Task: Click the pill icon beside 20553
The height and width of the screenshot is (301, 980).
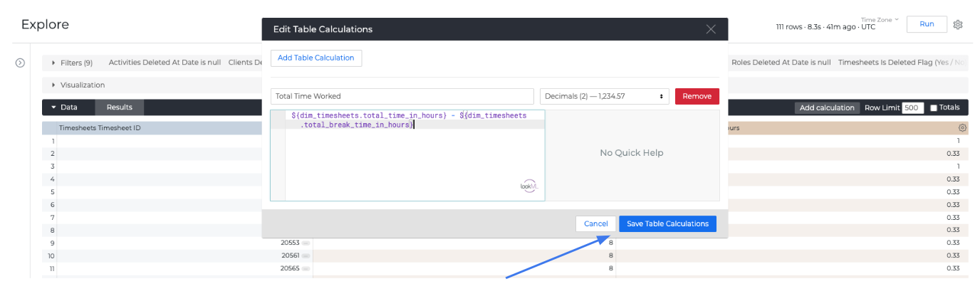Action: click(306, 243)
